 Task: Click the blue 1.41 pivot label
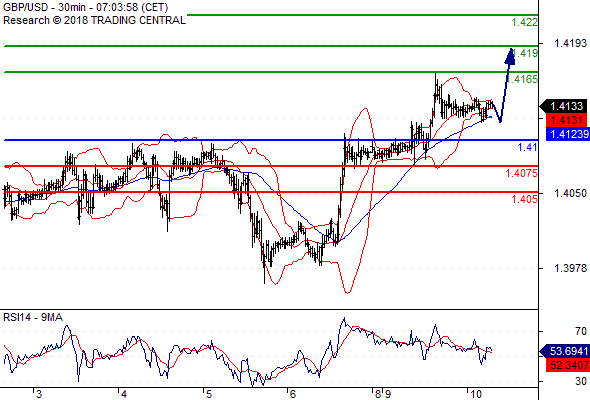(528, 147)
